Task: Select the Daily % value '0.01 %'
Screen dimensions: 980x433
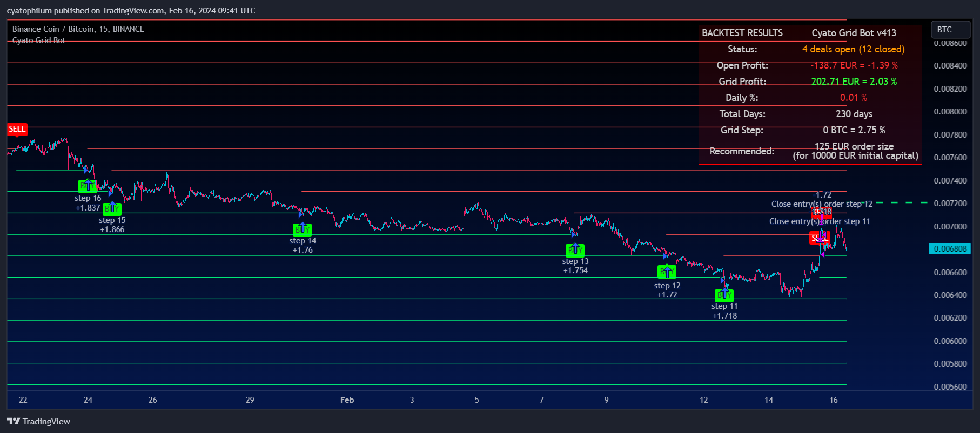Action: [x=854, y=98]
